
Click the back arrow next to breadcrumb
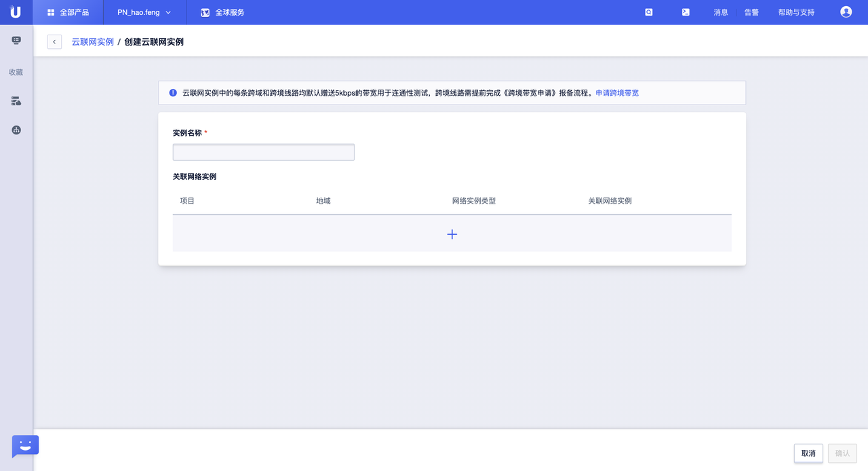coord(54,41)
